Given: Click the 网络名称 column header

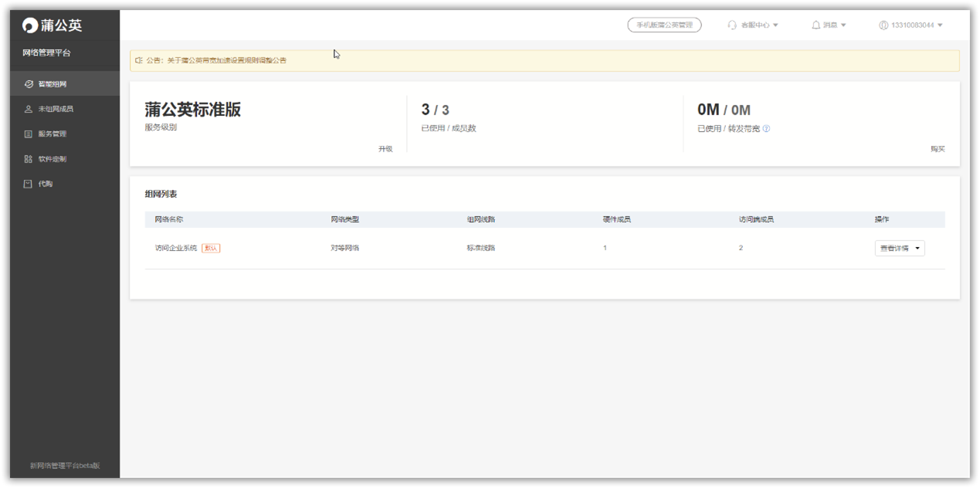Looking at the screenshot, I should tap(169, 219).
